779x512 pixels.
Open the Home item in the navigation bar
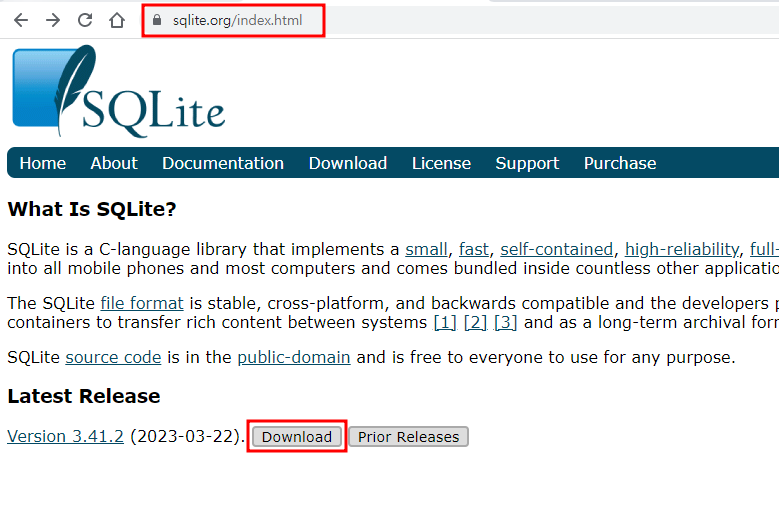point(43,163)
